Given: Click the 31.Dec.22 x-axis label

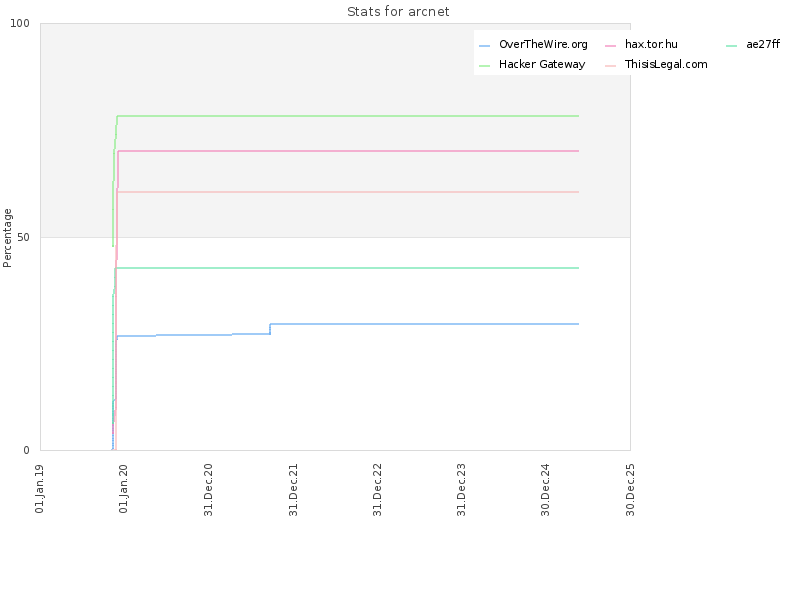Looking at the screenshot, I should tap(377, 490).
